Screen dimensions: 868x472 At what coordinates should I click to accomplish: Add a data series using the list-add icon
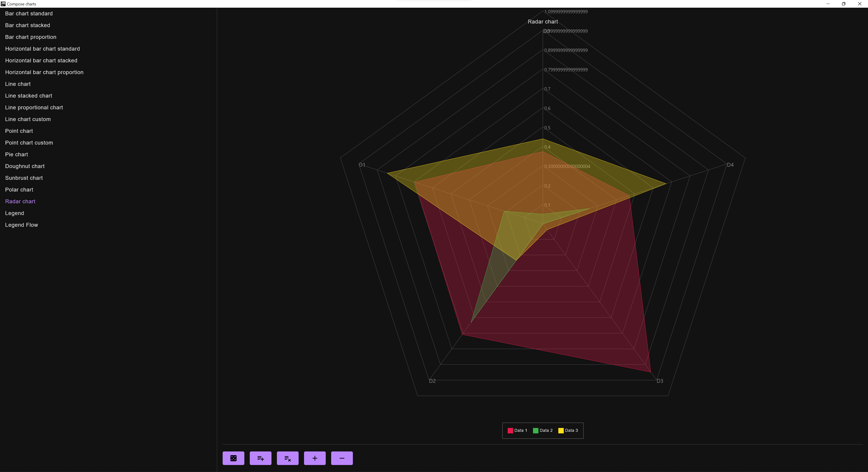260,458
